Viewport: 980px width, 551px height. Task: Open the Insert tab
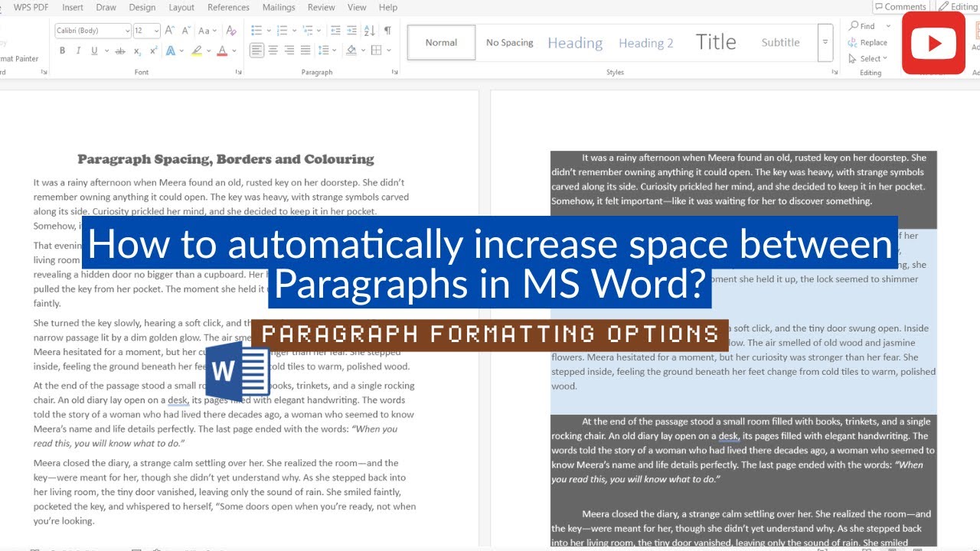(x=73, y=7)
